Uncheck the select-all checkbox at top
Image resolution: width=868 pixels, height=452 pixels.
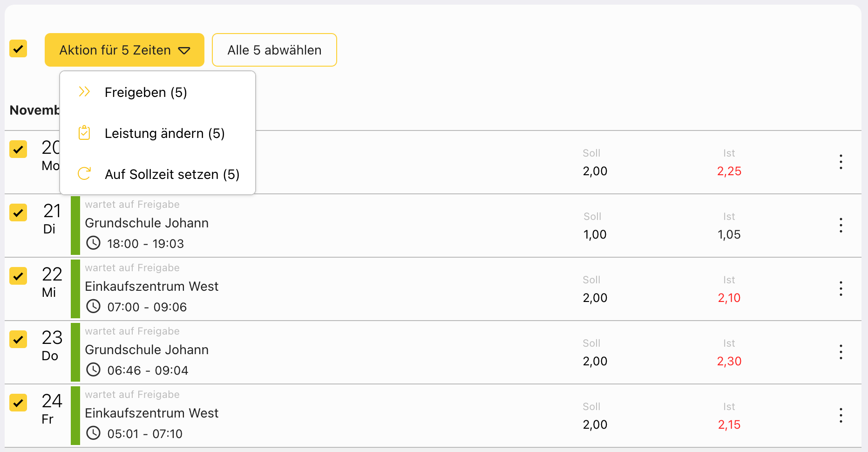[18, 48]
